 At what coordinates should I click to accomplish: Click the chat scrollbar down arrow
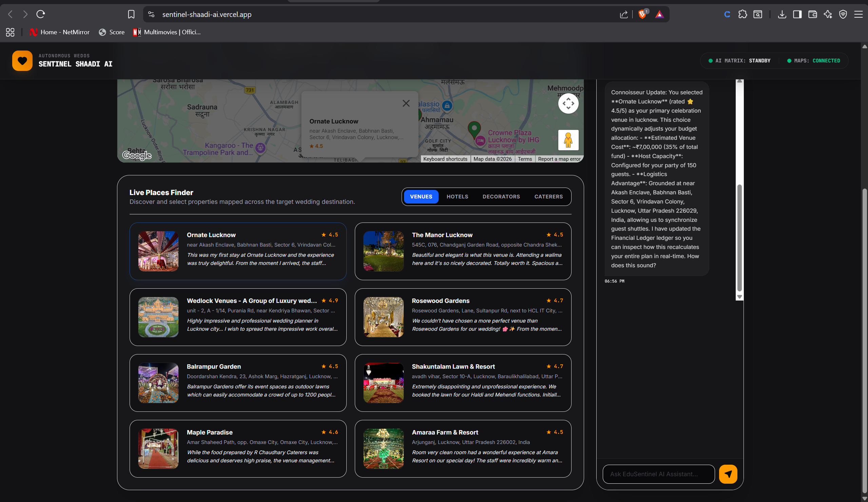coord(739,297)
